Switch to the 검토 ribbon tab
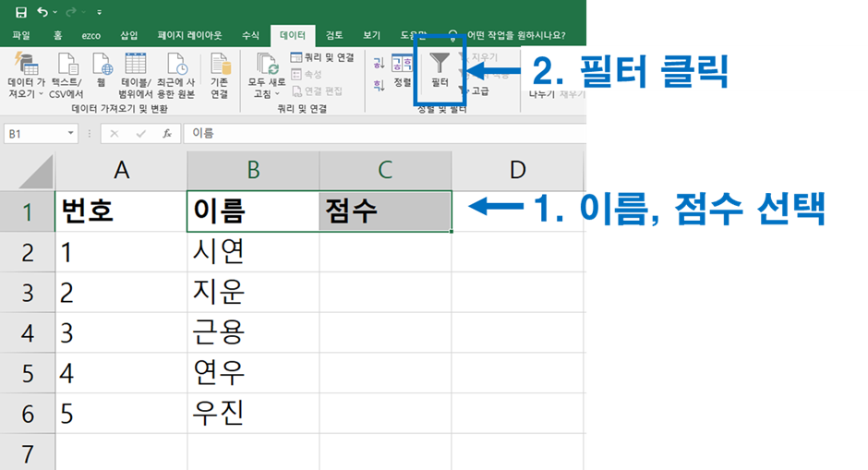868x470 pixels. pos(333,35)
